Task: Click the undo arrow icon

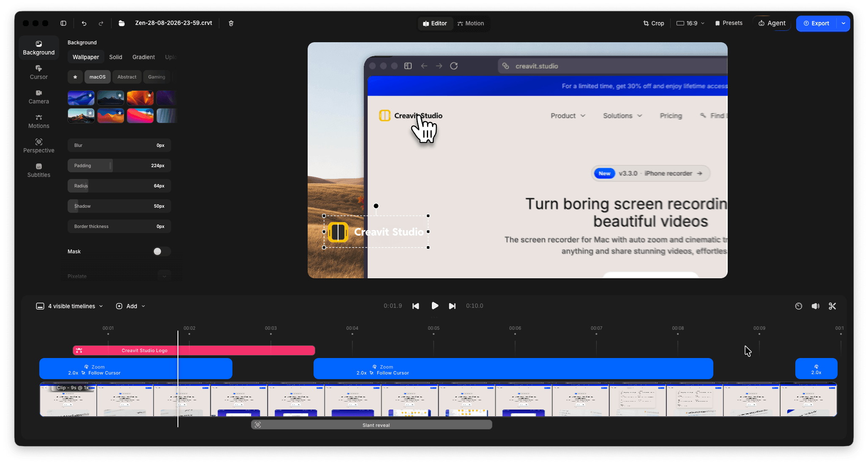Action: (x=84, y=23)
